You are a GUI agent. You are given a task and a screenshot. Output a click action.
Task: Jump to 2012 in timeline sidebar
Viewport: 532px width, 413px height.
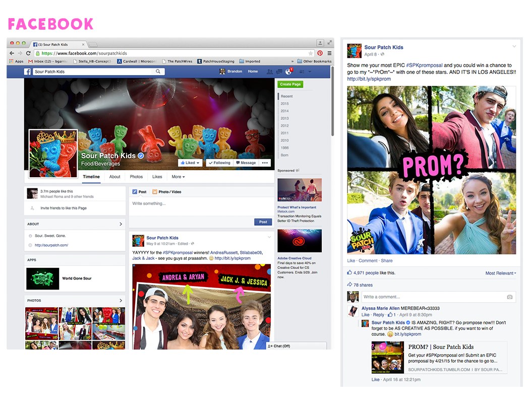click(285, 126)
